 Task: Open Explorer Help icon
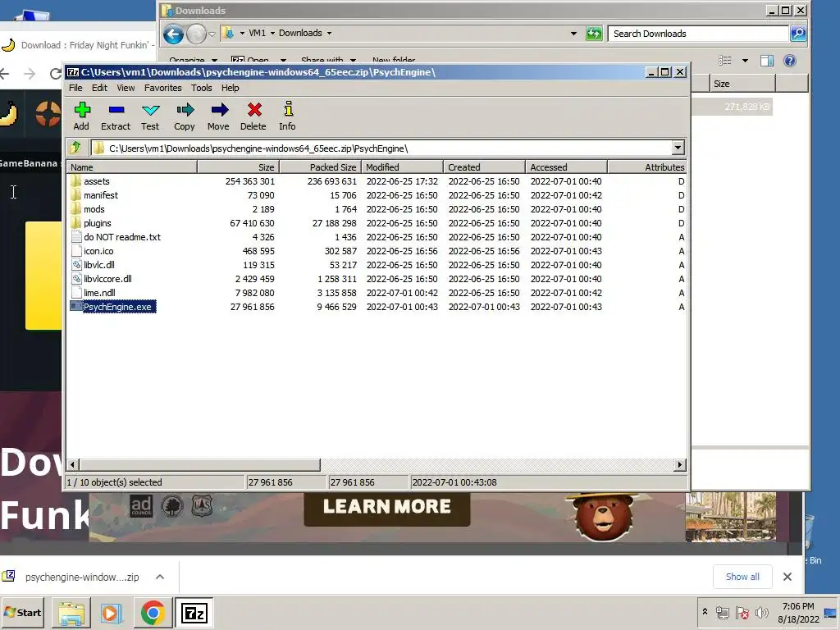[x=790, y=61]
